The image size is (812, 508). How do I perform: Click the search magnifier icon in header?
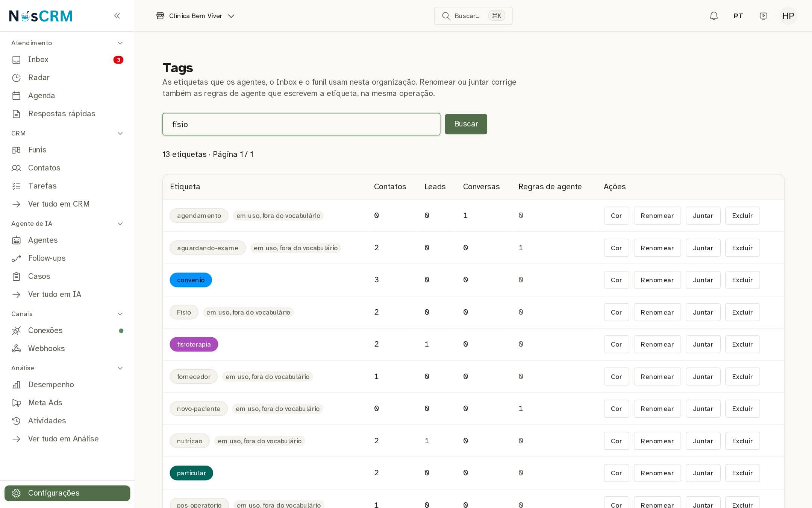(x=445, y=16)
